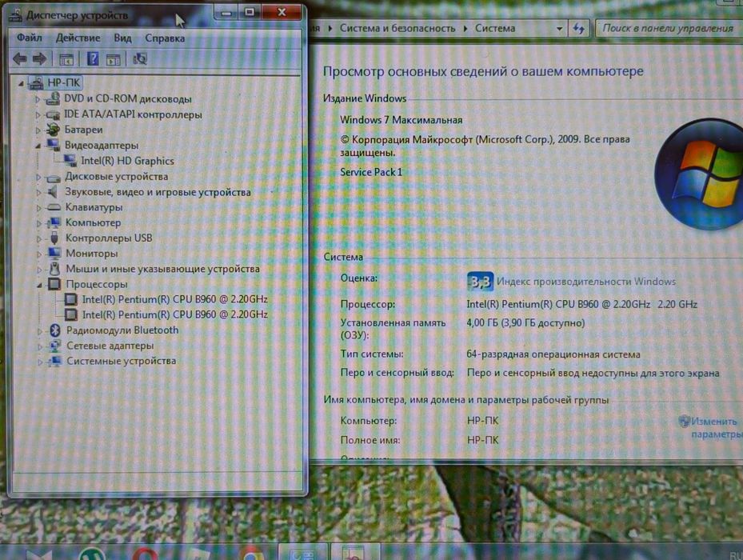
Task: Select the second Intel(R) Pentium(R) CPU B960 entry
Action: click(x=175, y=314)
